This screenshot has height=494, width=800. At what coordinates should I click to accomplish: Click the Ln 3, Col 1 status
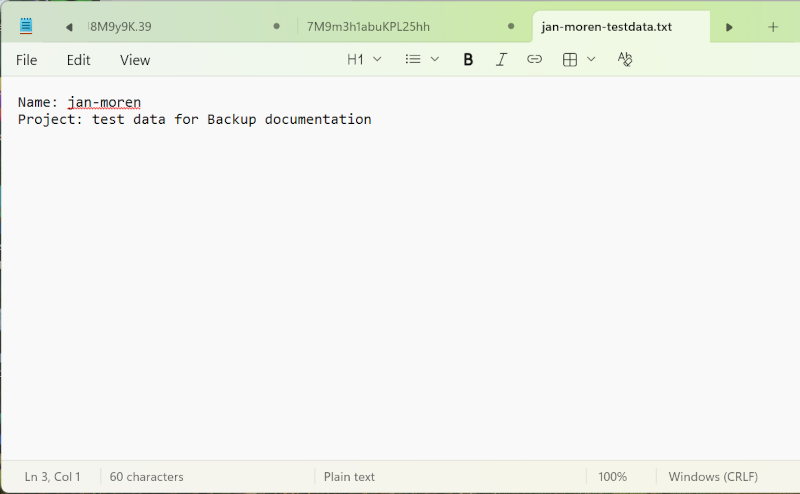coord(53,477)
